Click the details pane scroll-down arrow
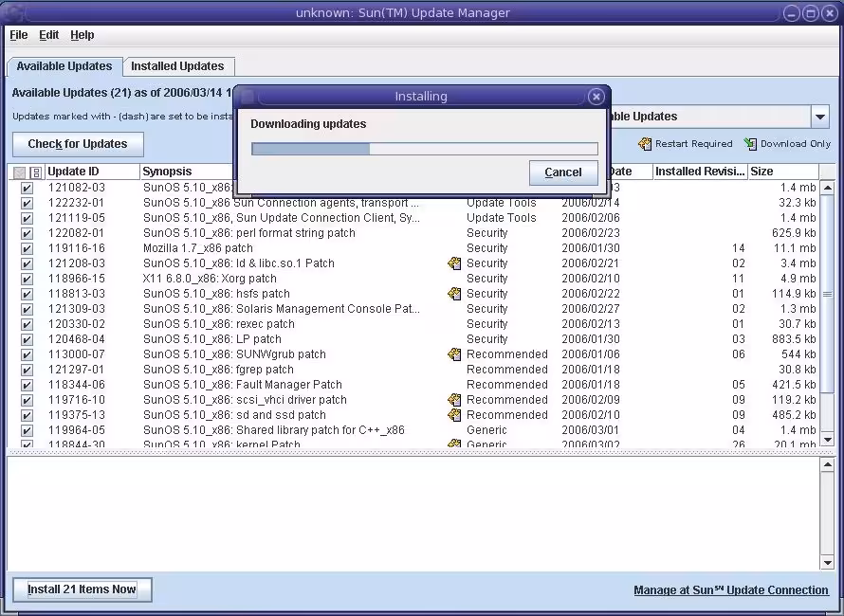The image size is (844, 616). click(827, 563)
